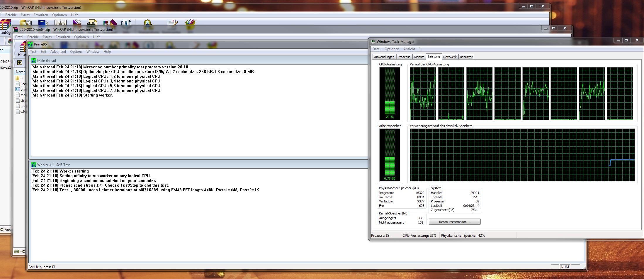Open Favoriten menu in back p95v2810.zip WinRAR window
The image size is (644, 279).
click(41, 15)
